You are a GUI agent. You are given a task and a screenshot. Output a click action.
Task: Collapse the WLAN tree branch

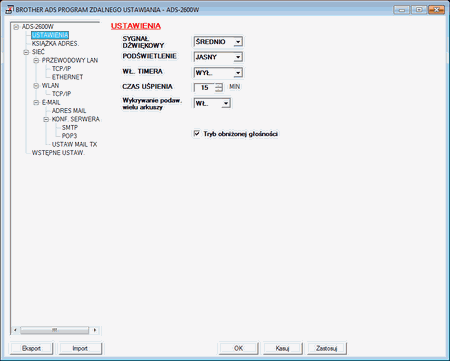pyautogui.click(x=36, y=86)
